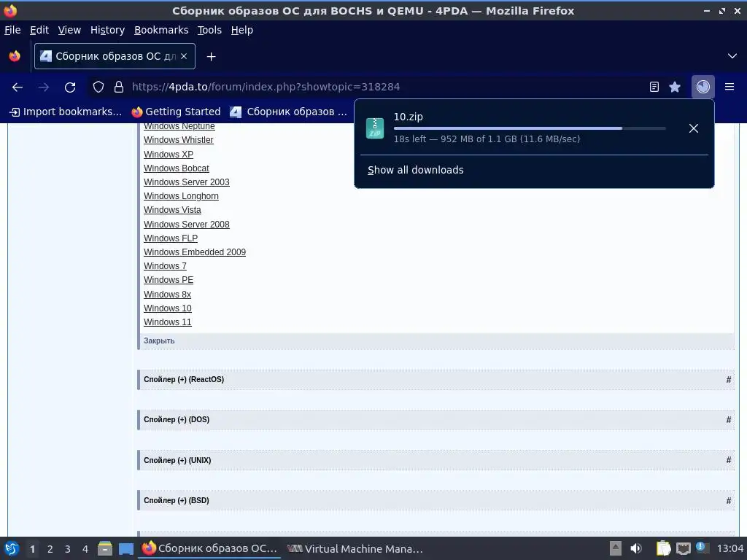
Task: Open Show all downloads
Action: click(415, 170)
